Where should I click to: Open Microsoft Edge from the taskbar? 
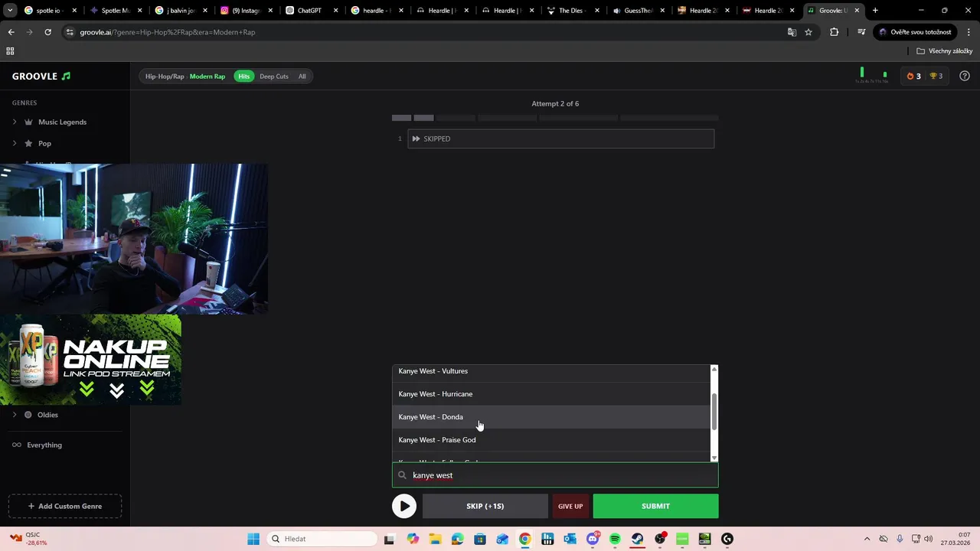click(x=458, y=539)
